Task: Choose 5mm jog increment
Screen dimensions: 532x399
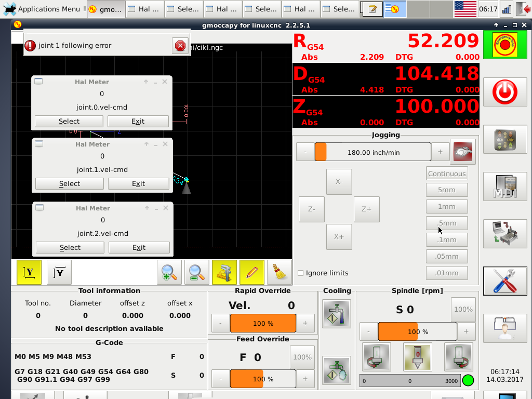Action: coord(447,190)
